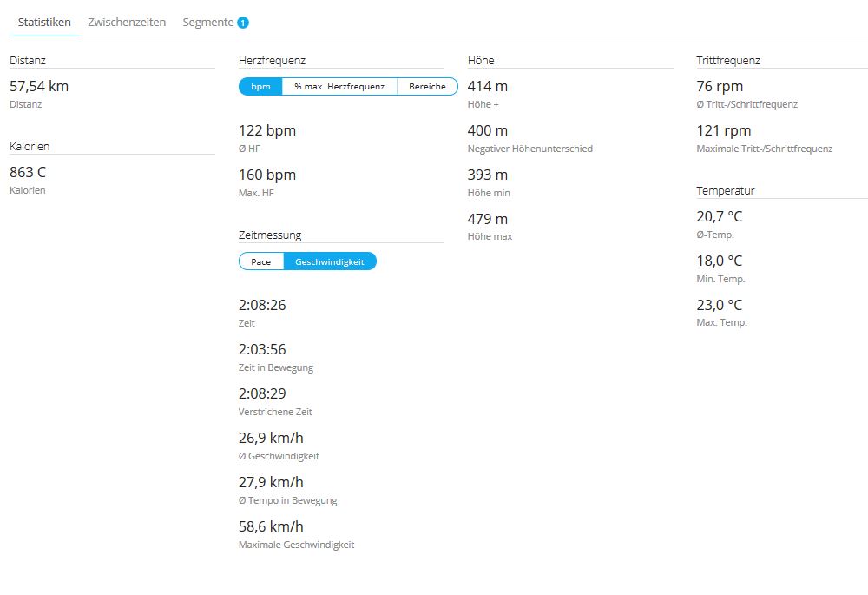868x595 pixels.
Task: Click the 27,9 km/h moving speed value
Action: tap(271, 483)
